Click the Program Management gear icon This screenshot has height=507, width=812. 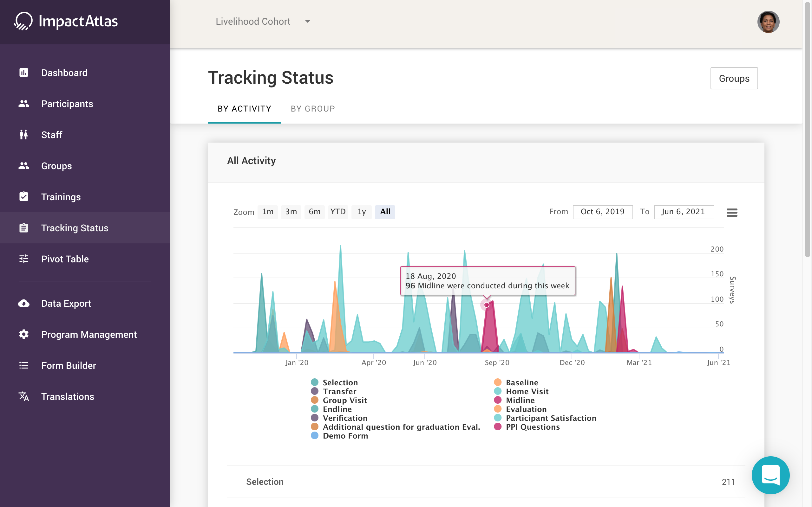23,334
